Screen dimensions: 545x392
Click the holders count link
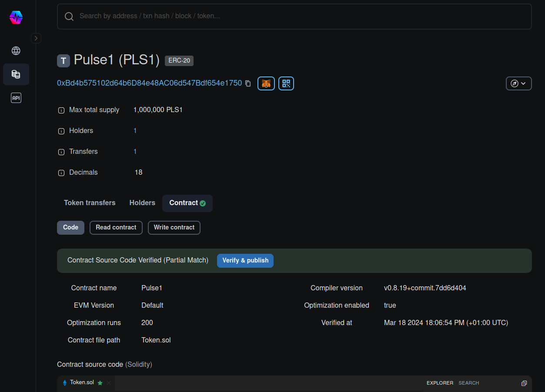coord(135,131)
